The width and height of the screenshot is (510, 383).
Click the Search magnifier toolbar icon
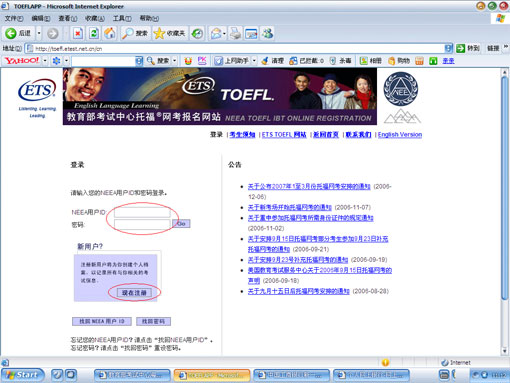[127, 33]
